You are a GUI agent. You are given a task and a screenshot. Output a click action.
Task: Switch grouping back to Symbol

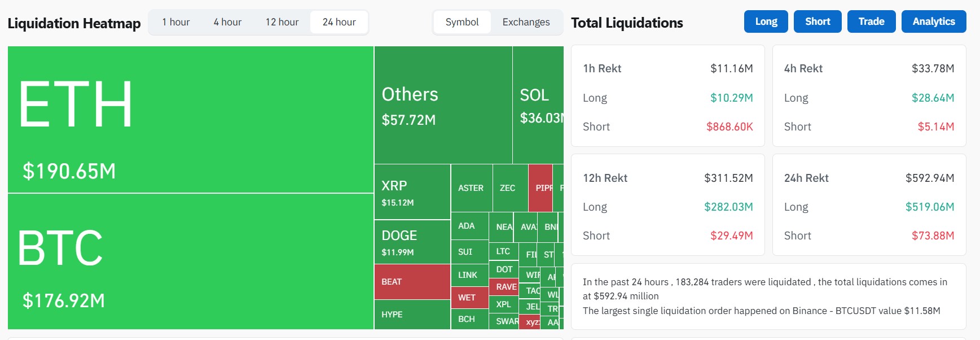coord(463,22)
